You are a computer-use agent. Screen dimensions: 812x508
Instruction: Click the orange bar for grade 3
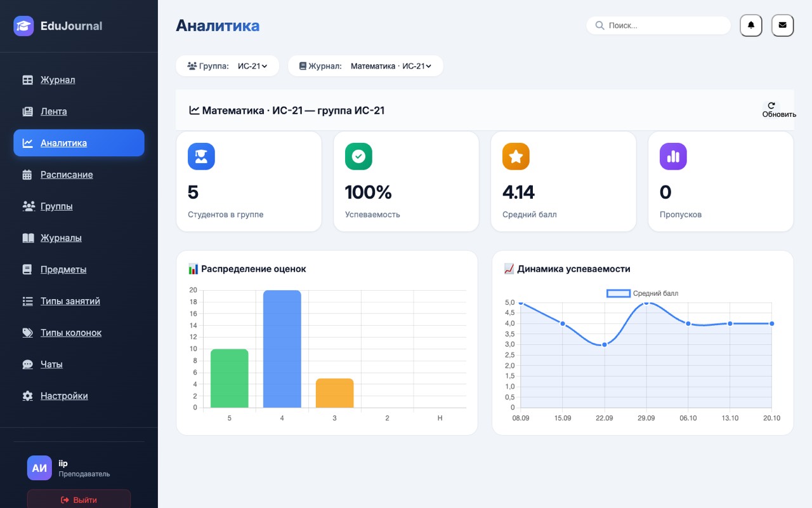click(334, 393)
